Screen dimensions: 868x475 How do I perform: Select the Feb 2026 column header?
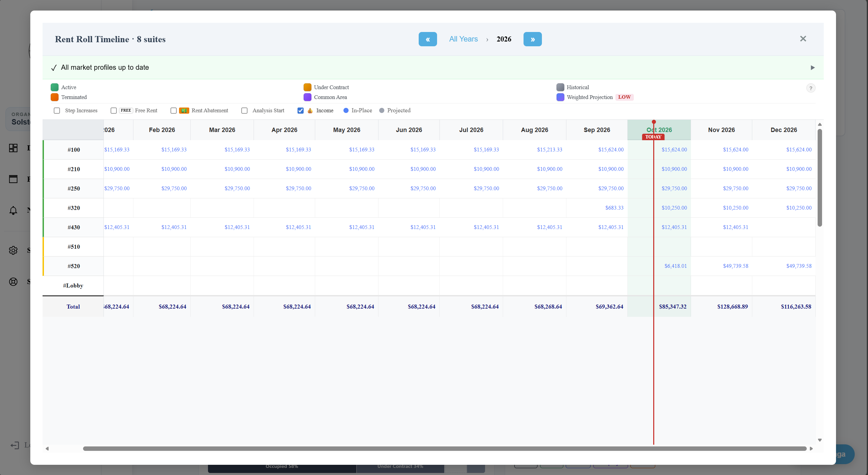162,130
